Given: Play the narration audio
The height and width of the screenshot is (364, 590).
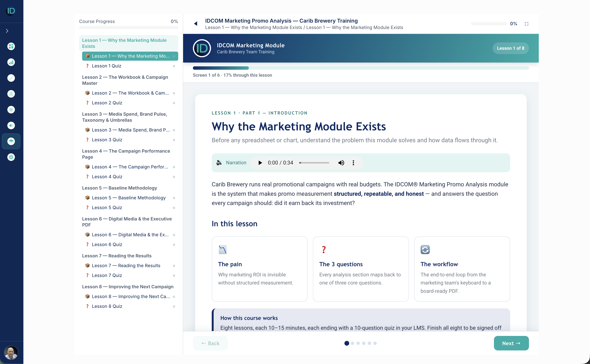Looking at the screenshot, I should 260,163.
